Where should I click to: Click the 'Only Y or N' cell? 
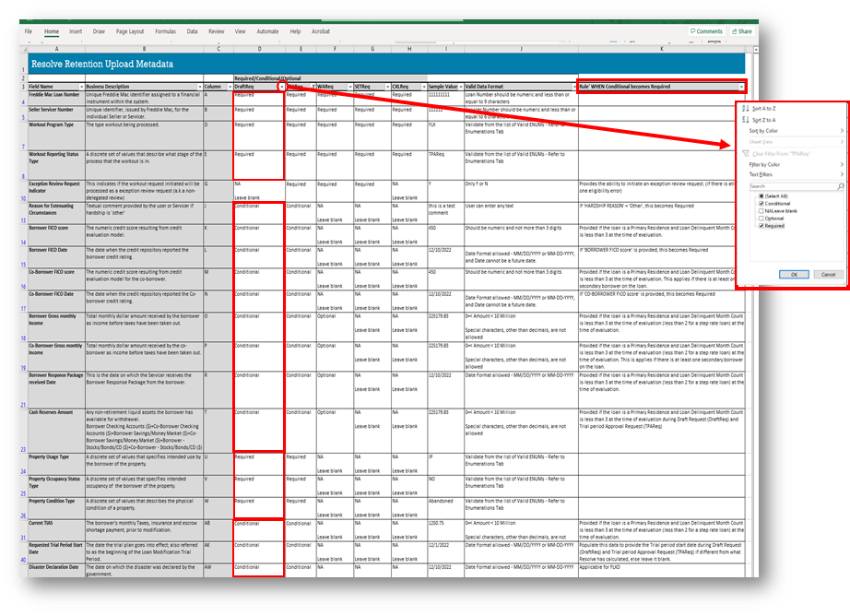[x=521, y=192]
